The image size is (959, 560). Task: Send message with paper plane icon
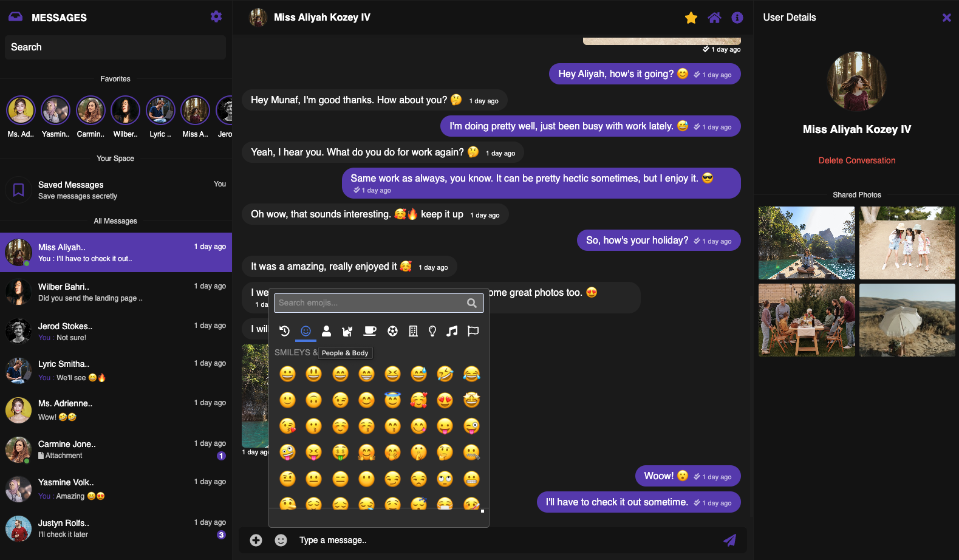point(730,540)
